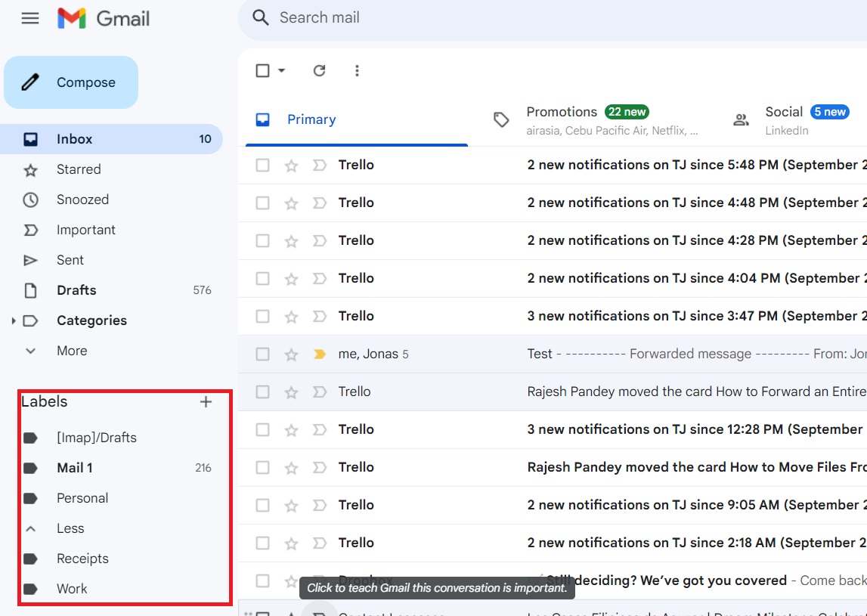Switch to the Primary tab
Image resolution: width=867 pixels, height=616 pixels.
357,120
